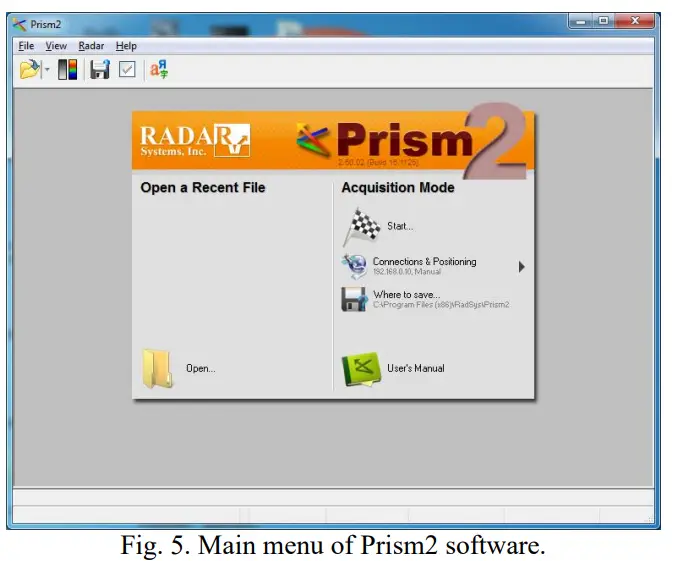Click the checkmark options toolbar icon
This screenshot has height=561, width=674.
point(127,69)
